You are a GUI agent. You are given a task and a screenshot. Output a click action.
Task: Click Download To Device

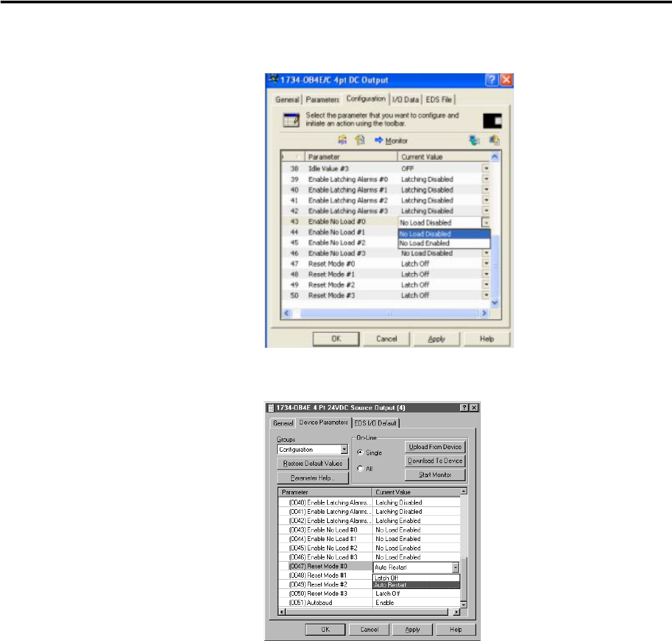coord(435,461)
